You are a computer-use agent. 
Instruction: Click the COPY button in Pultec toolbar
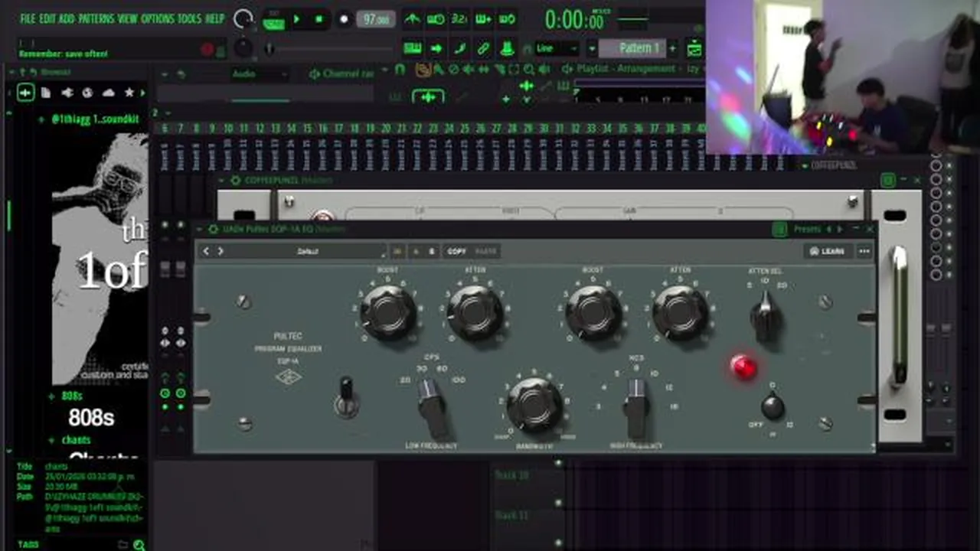(x=456, y=251)
